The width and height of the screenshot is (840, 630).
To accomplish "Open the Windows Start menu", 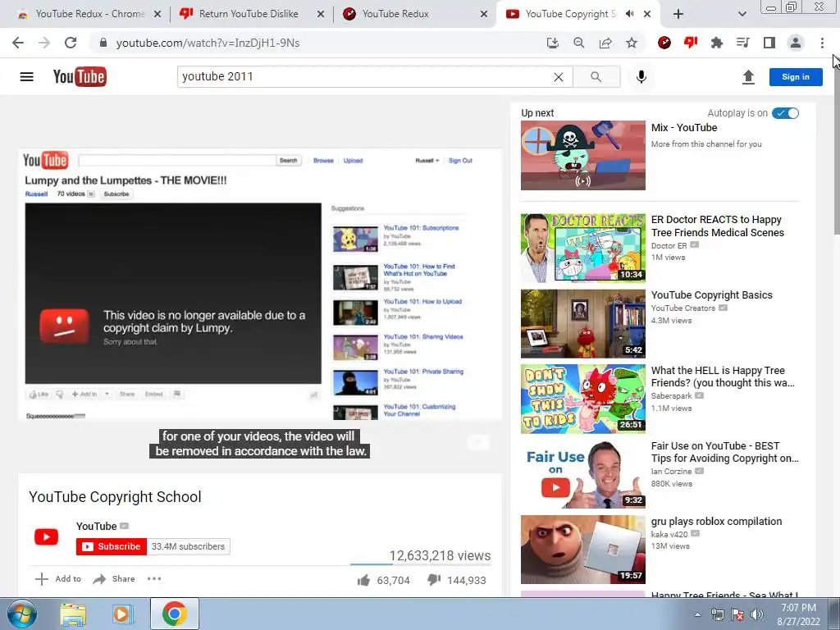I will tap(21, 614).
